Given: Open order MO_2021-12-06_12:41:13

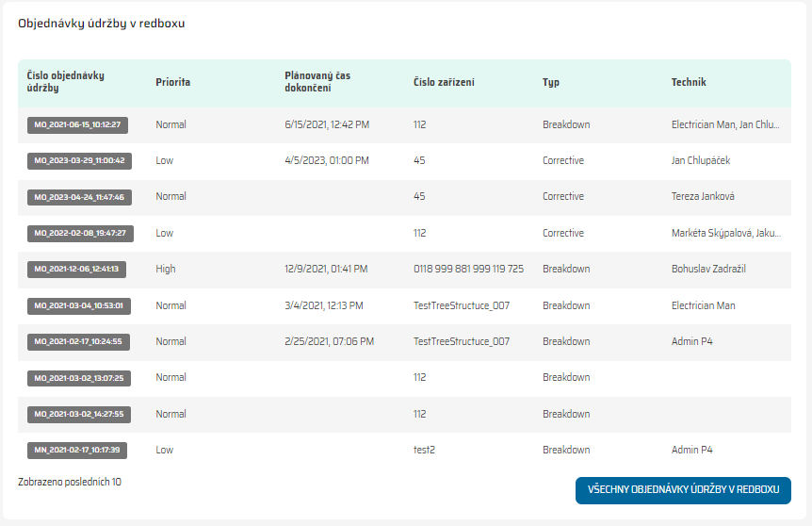Looking at the screenshot, I should (x=79, y=269).
